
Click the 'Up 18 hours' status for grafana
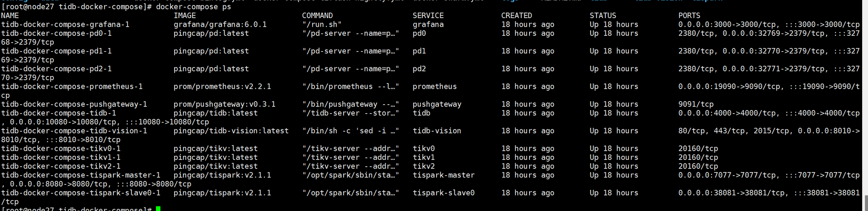coord(614,24)
